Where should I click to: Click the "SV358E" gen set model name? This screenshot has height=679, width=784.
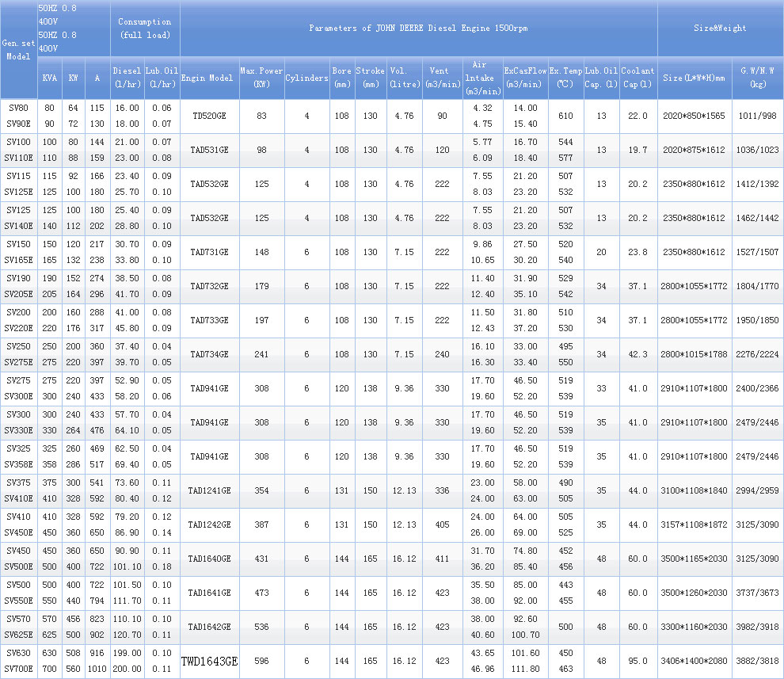point(18,463)
